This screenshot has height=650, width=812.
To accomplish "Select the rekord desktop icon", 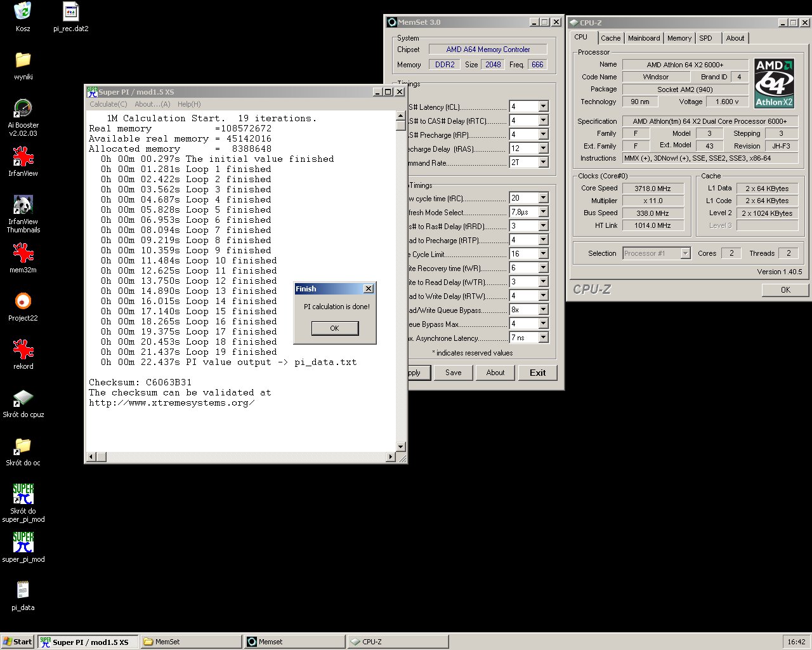I will coord(23,349).
